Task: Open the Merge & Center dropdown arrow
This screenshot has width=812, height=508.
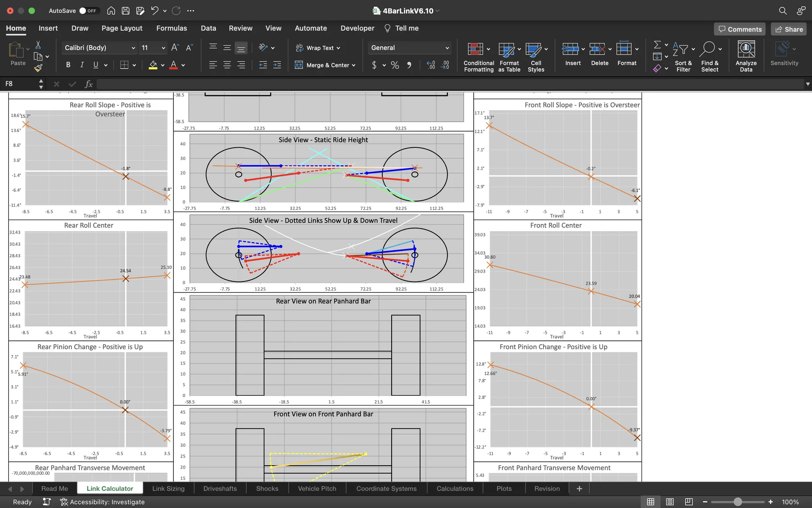Action: click(x=354, y=65)
